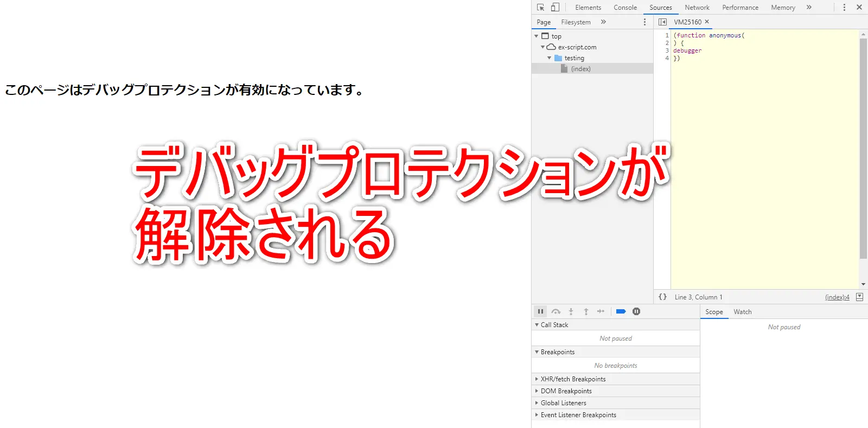Click the step out of function icon
Viewport: 868px width, 428px height.
586,311
